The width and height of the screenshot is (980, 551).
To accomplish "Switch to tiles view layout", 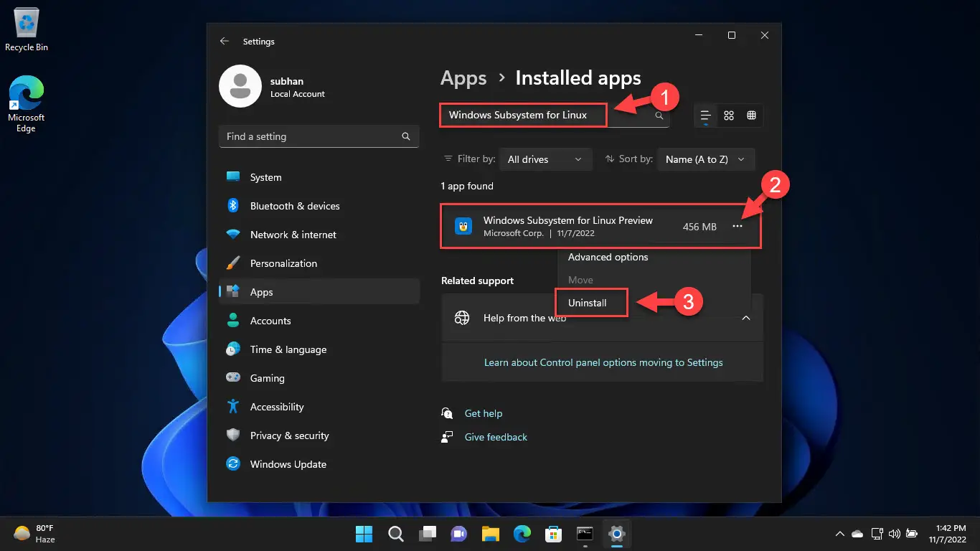I will click(x=751, y=116).
